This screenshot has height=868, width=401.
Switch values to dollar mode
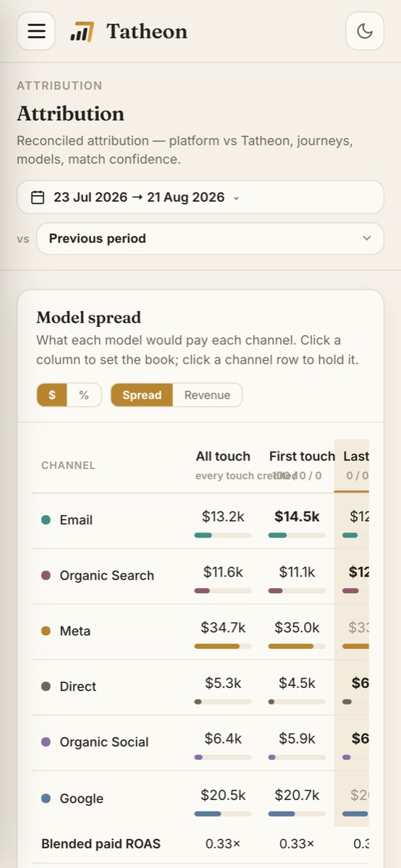pos(52,395)
